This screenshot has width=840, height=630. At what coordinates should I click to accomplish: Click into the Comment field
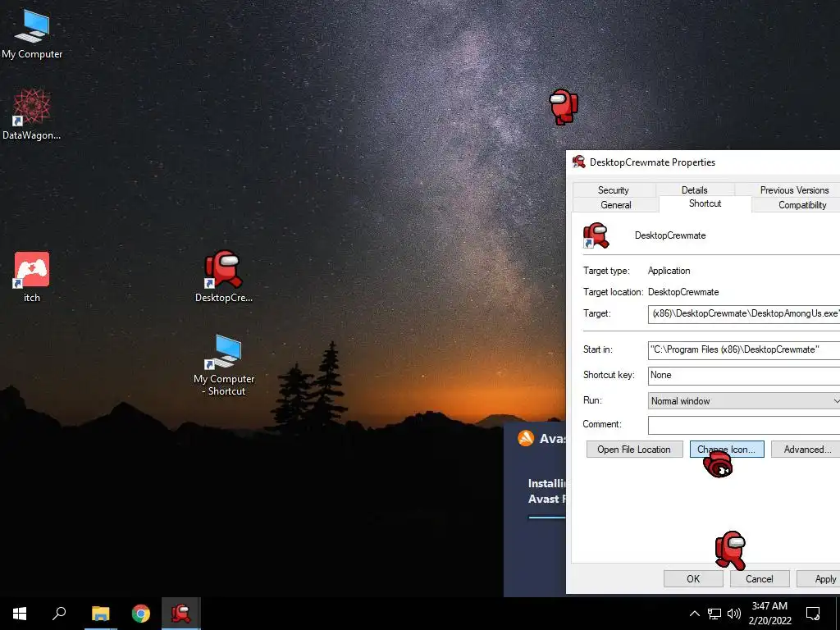[744, 425]
